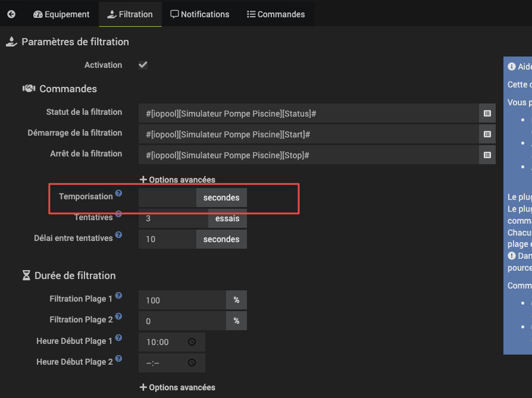The image size is (532, 398).
Task: Open clock picker for Heure Début Plage 1
Action: pos(192,341)
